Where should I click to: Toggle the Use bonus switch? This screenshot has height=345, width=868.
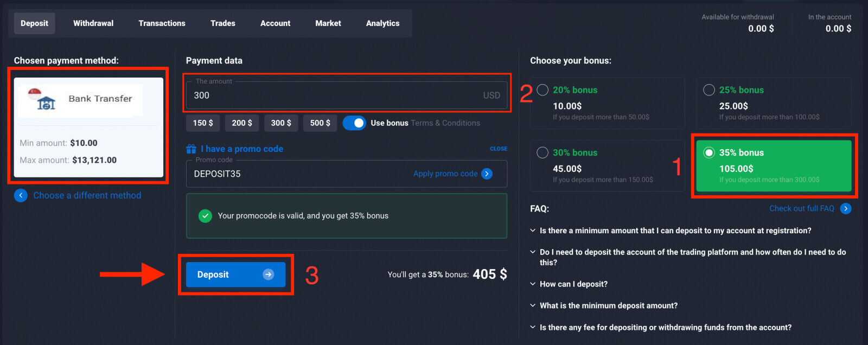click(354, 123)
